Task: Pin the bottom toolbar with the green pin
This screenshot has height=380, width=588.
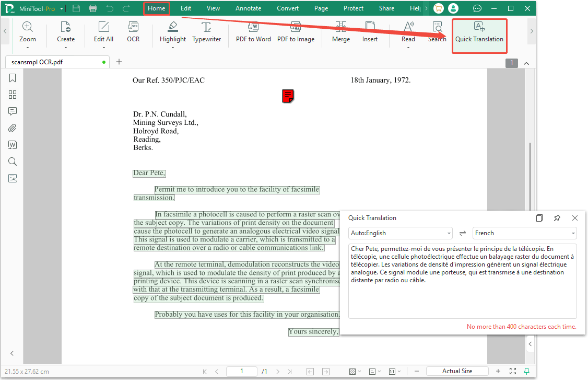Action: pos(527,371)
